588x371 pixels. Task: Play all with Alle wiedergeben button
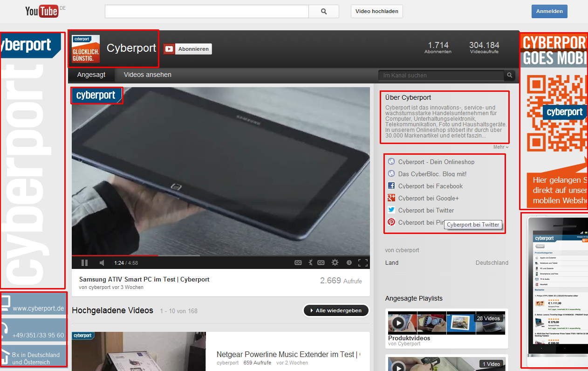(x=336, y=310)
